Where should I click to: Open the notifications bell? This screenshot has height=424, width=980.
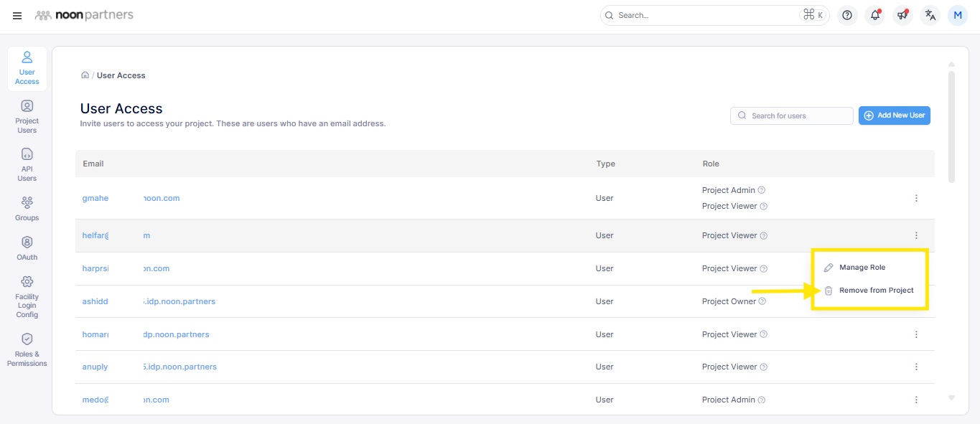(874, 15)
